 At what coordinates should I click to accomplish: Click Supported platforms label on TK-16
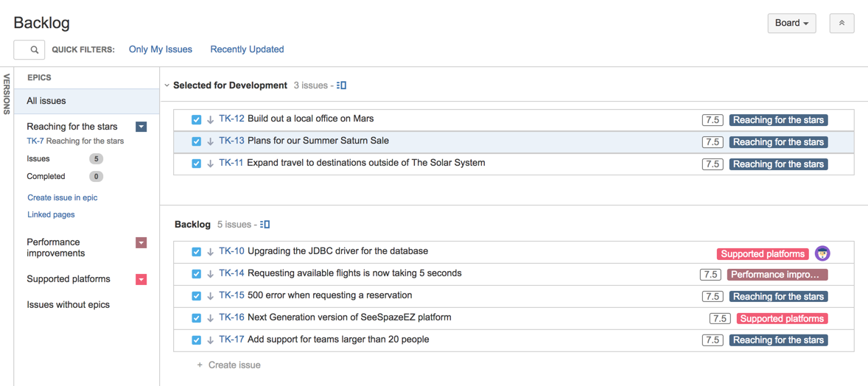point(783,319)
